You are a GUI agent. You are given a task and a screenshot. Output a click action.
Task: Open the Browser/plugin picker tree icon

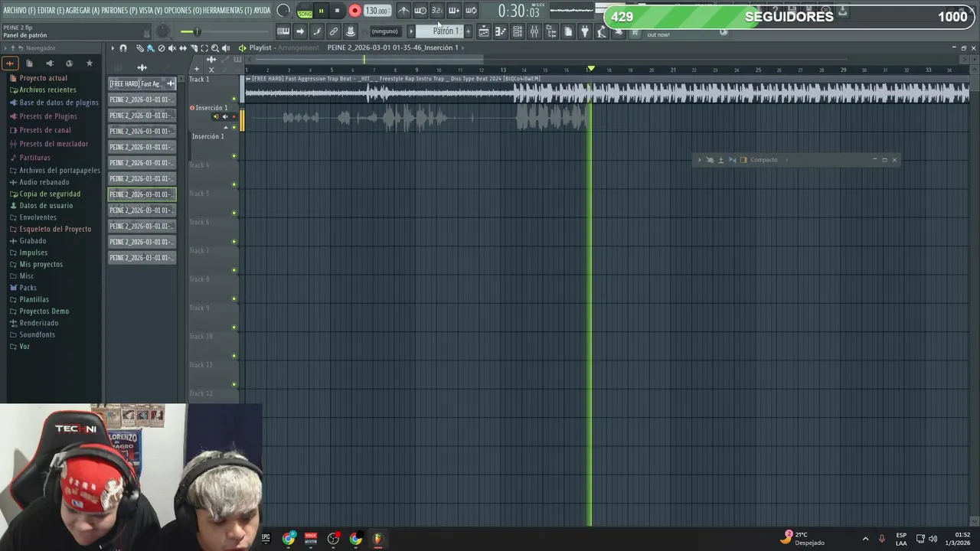[551, 31]
